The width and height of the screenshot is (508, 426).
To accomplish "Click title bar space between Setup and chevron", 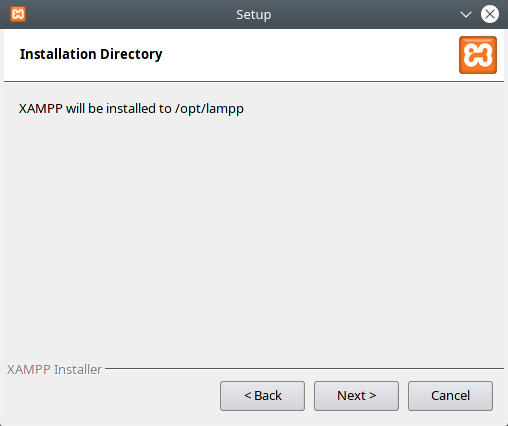I will (x=365, y=14).
